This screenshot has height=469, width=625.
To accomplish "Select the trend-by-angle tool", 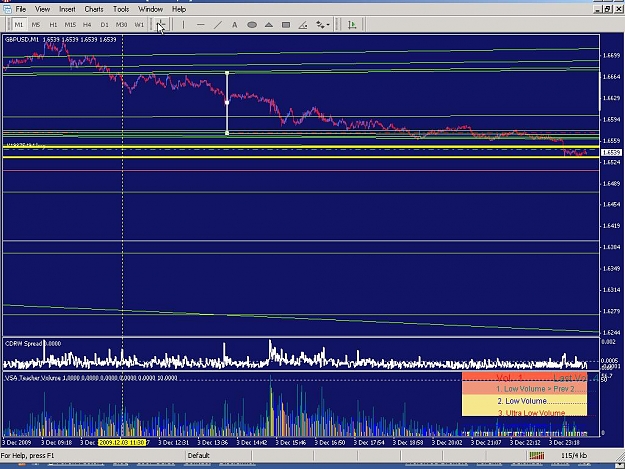I will click(303, 25).
